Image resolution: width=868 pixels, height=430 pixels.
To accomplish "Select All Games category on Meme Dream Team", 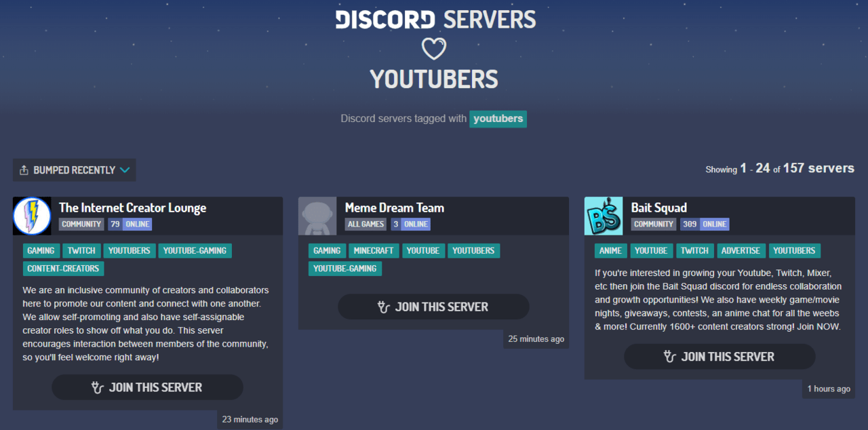I will pos(366,224).
